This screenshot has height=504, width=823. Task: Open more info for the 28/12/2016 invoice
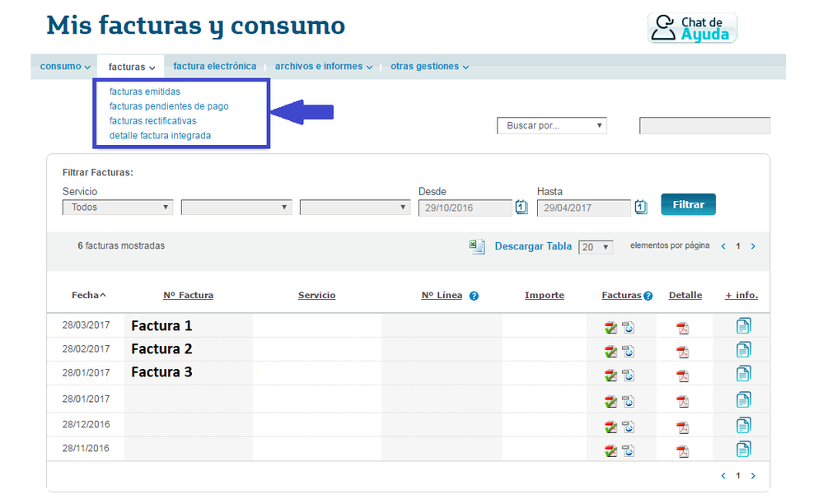(x=743, y=425)
